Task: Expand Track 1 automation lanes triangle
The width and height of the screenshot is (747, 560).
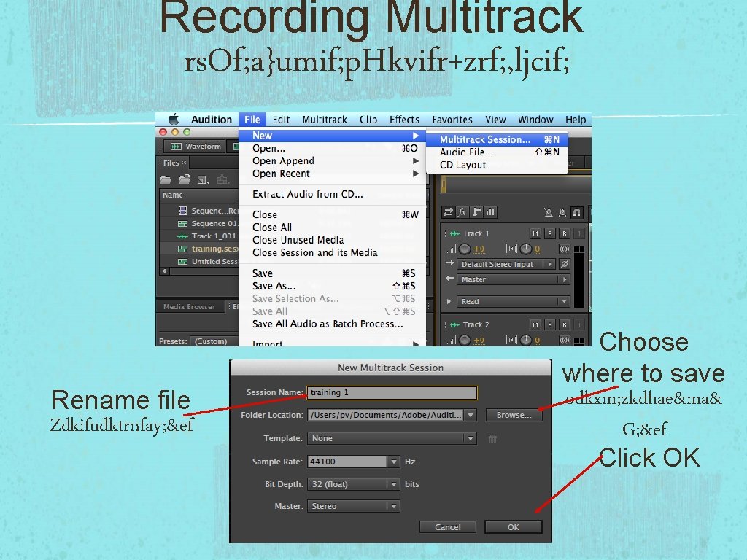Action: coord(449,301)
